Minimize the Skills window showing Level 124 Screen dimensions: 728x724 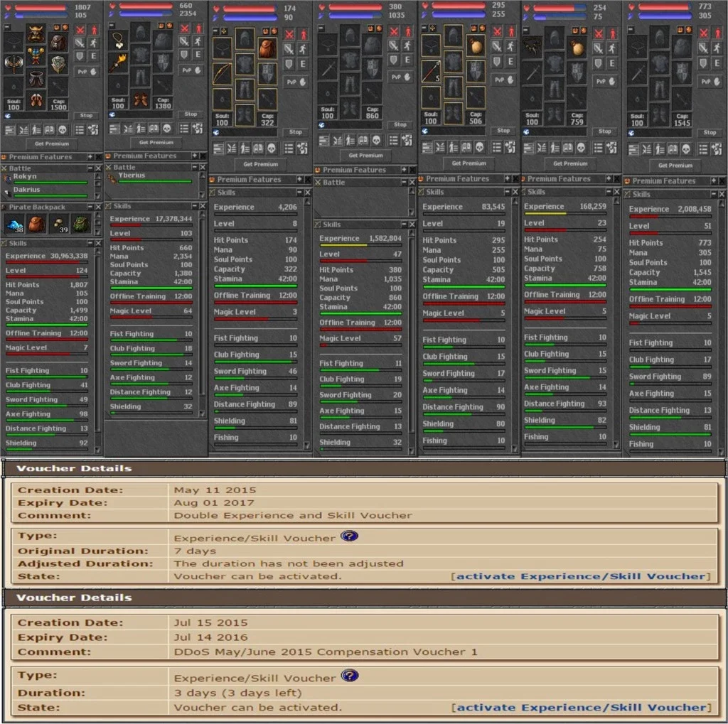tap(90, 243)
